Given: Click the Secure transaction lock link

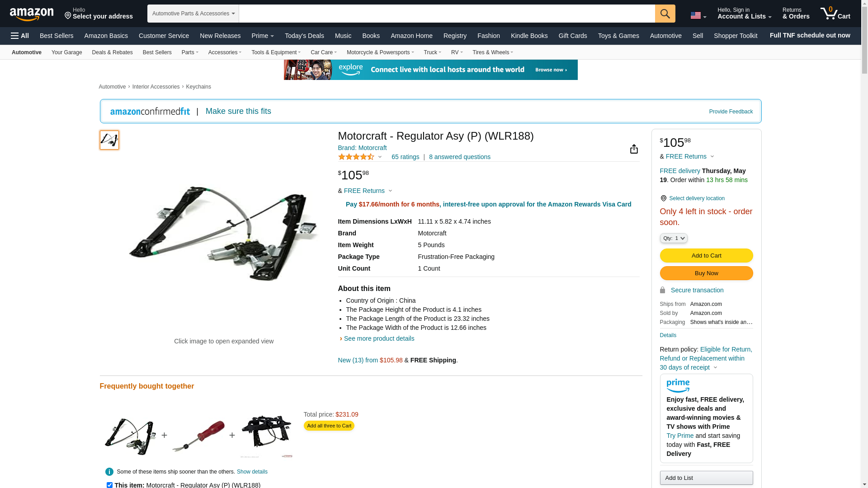Looking at the screenshot, I should click(697, 290).
